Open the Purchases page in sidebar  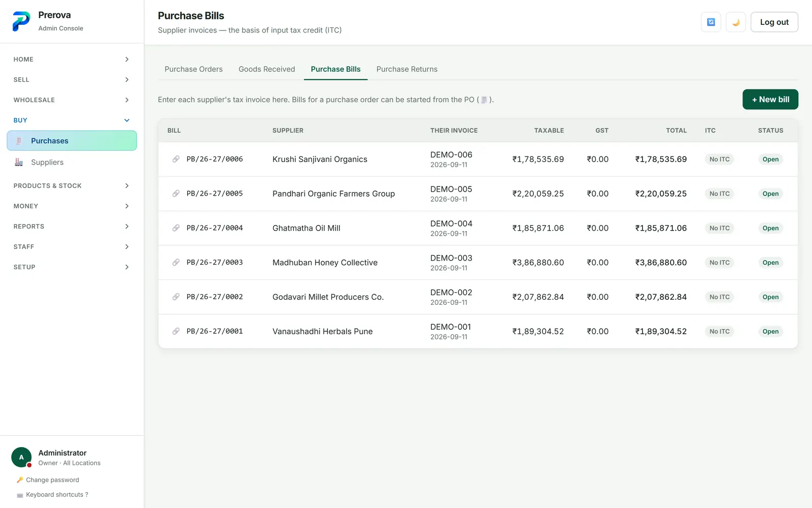[72, 141]
